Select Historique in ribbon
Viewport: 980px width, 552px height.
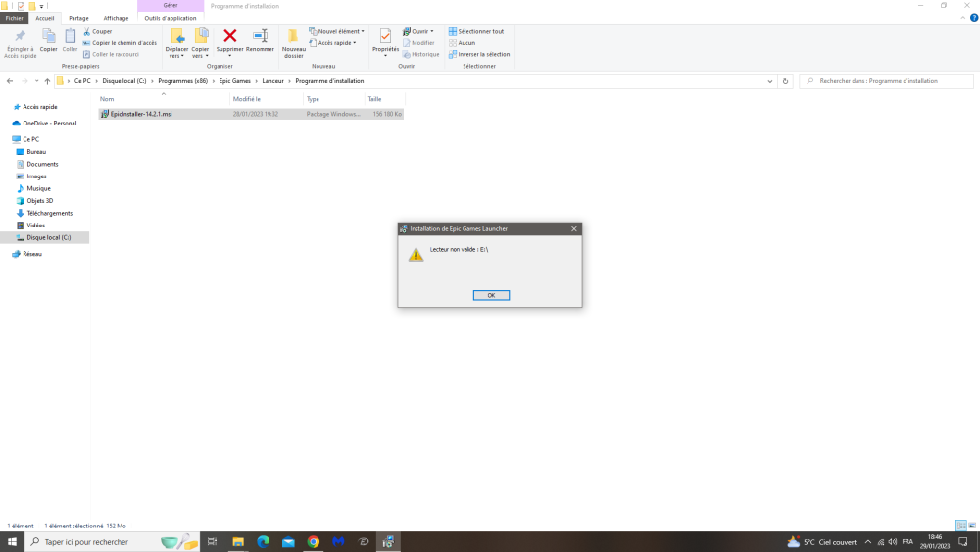[x=421, y=54]
